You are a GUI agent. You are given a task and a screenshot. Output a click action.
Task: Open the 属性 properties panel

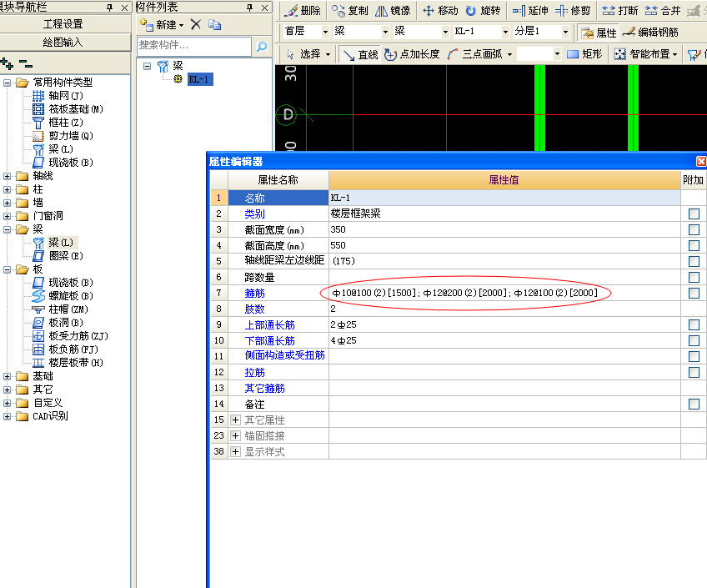point(599,33)
